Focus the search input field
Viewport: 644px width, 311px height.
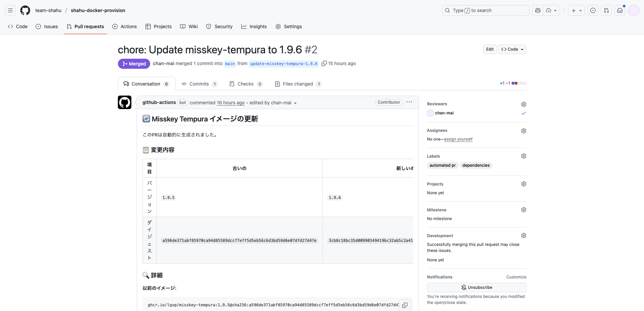click(485, 10)
